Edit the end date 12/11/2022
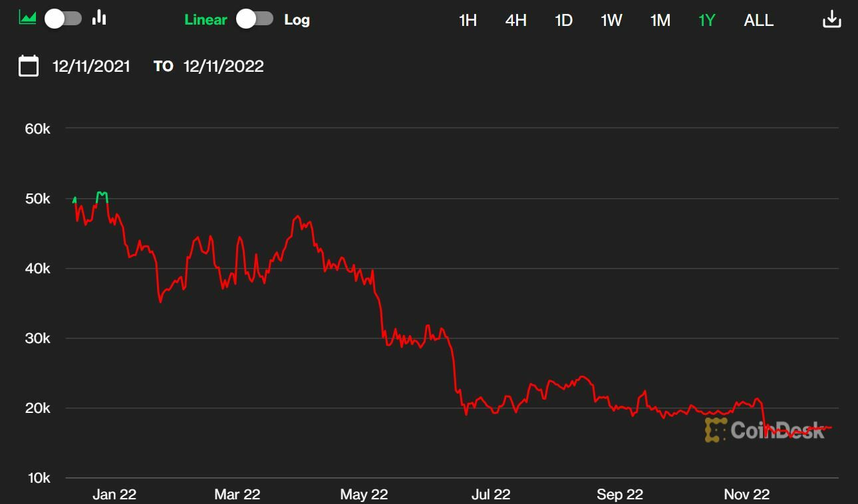Image resolution: width=858 pixels, height=504 pixels. [x=223, y=66]
